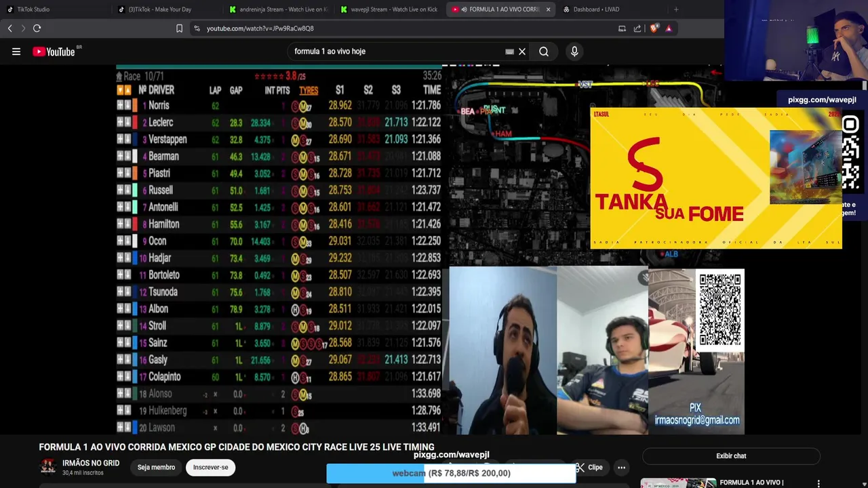Run the search with the magnifier button
Viewport: 868px width, 488px height.
(544, 52)
